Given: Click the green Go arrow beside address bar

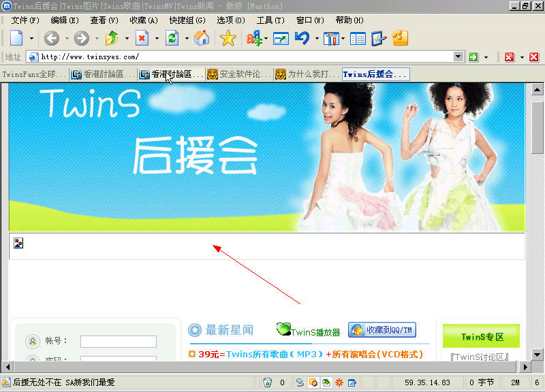Looking at the screenshot, I should coord(473,57).
